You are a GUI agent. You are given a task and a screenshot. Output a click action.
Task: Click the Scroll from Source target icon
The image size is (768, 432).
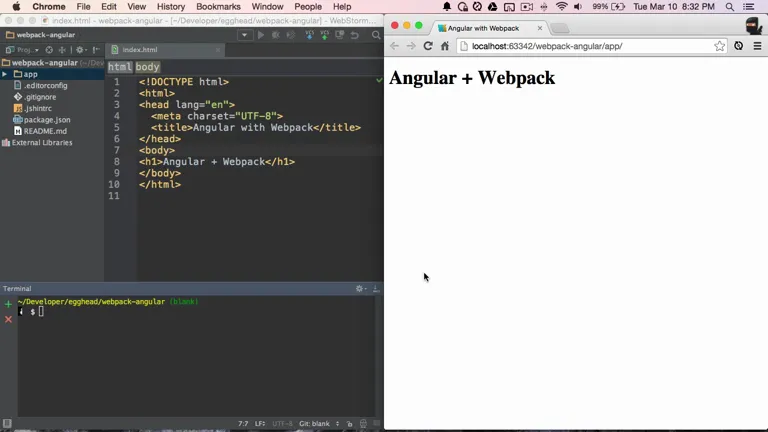tap(49, 49)
